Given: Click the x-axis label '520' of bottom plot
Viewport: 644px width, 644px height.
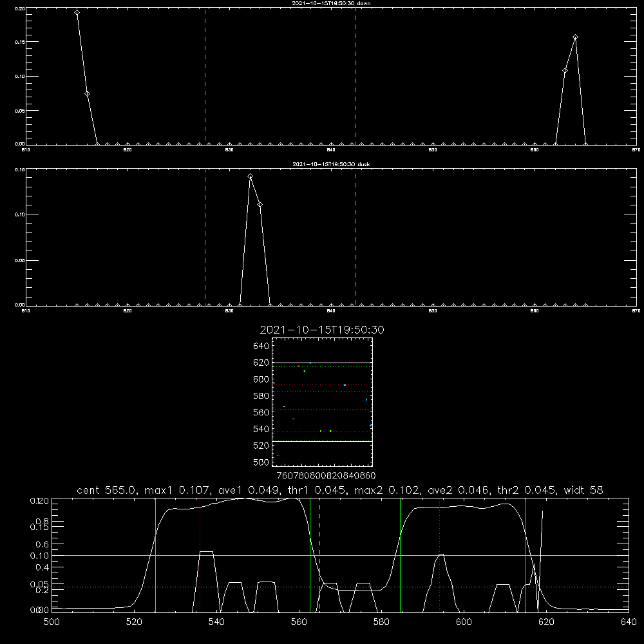Looking at the screenshot, I should (x=134, y=622).
